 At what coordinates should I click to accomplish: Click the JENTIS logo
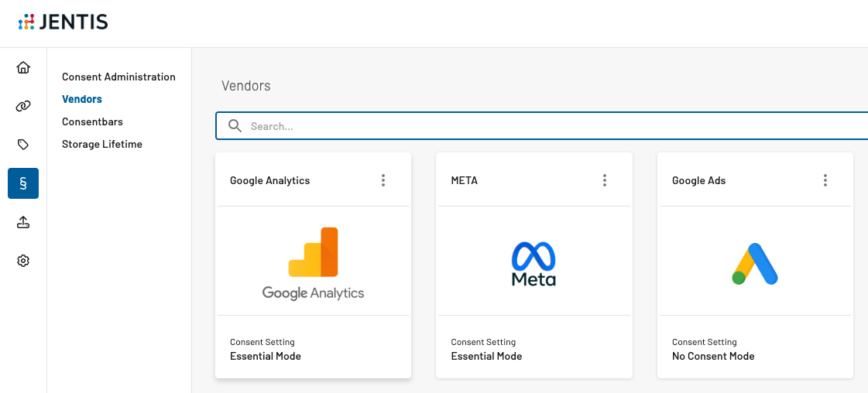[63, 22]
